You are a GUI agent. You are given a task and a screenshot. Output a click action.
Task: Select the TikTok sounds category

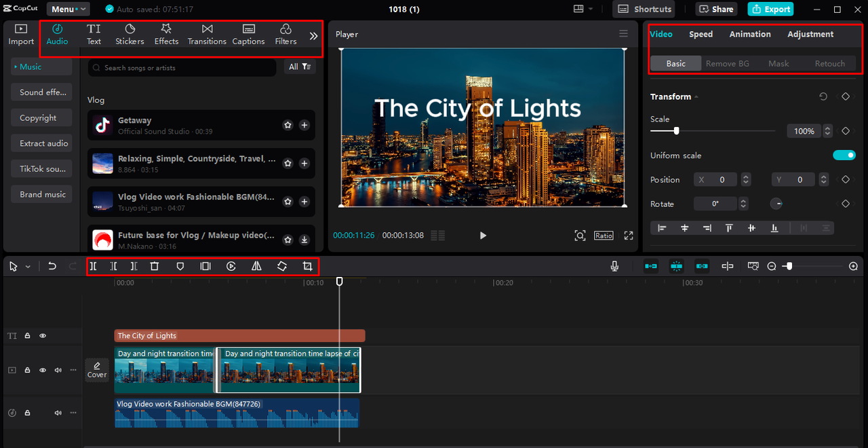point(41,168)
